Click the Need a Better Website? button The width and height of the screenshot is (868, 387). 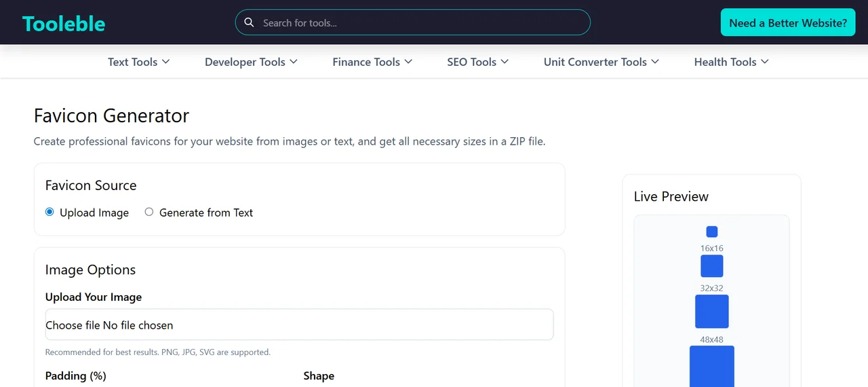788,22
